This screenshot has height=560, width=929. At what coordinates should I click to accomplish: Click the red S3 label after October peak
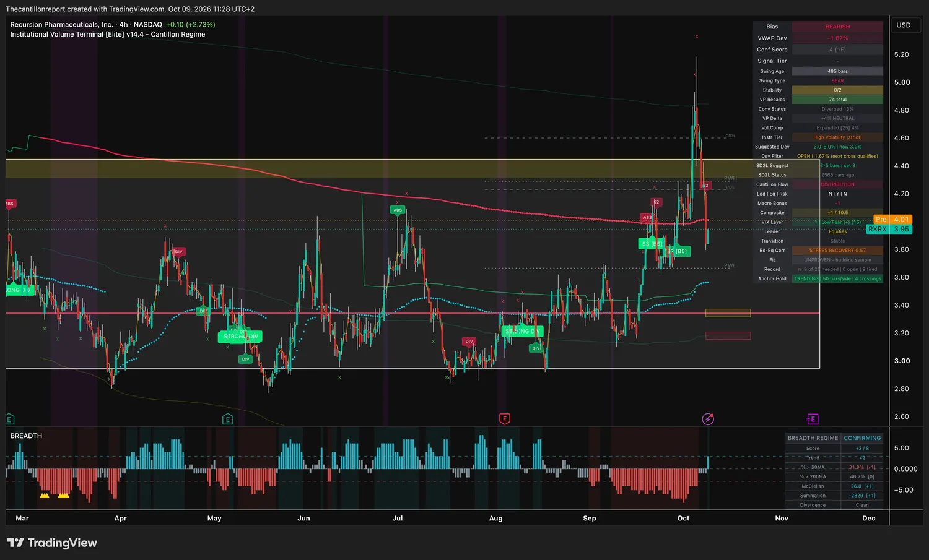coord(705,185)
